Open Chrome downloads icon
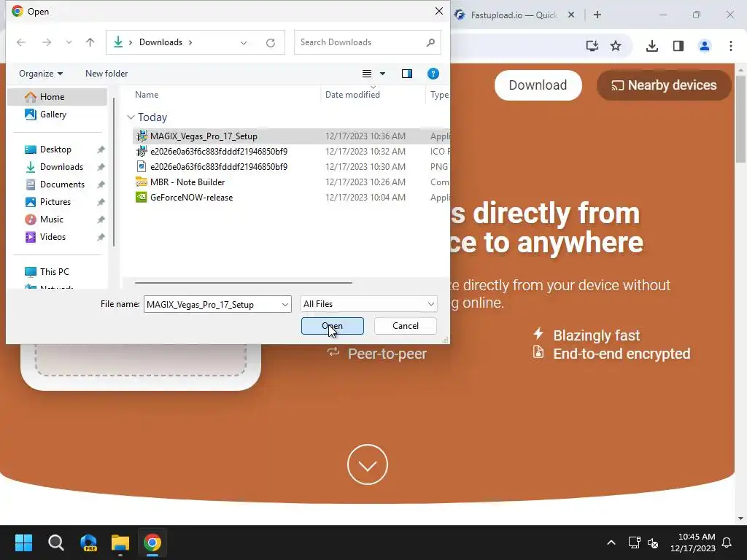 click(x=652, y=46)
